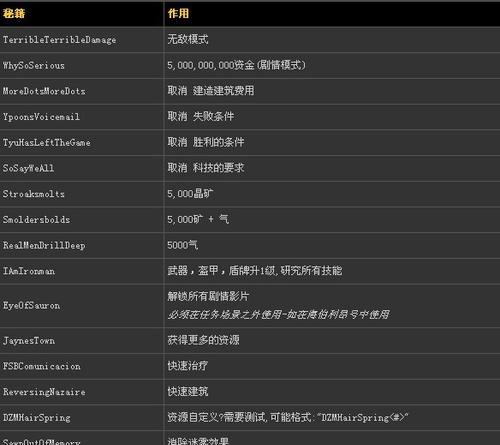Image resolution: width=500 pixels, height=445 pixels.
Task: Click the 5,000,000,000资金 description
Action: click(x=236, y=65)
